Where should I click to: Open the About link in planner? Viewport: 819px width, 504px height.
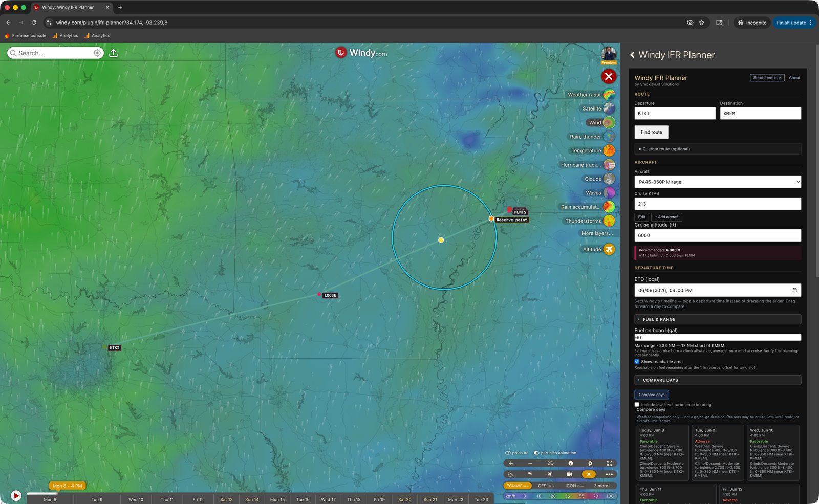pos(794,78)
